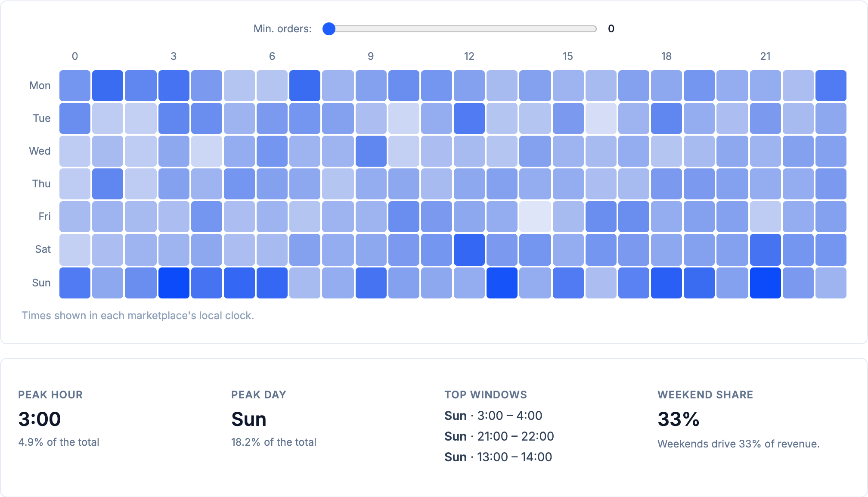Click the Min. orders slider track midpoint

point(459,29)
